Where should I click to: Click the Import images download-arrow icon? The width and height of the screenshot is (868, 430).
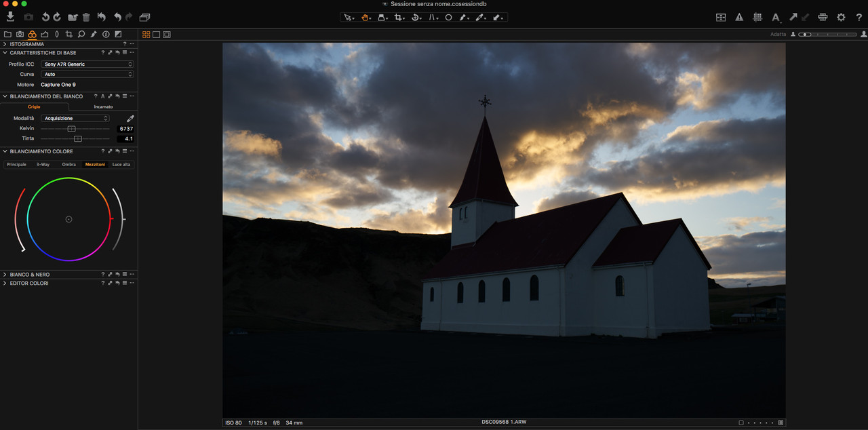(x=12, y=17)
